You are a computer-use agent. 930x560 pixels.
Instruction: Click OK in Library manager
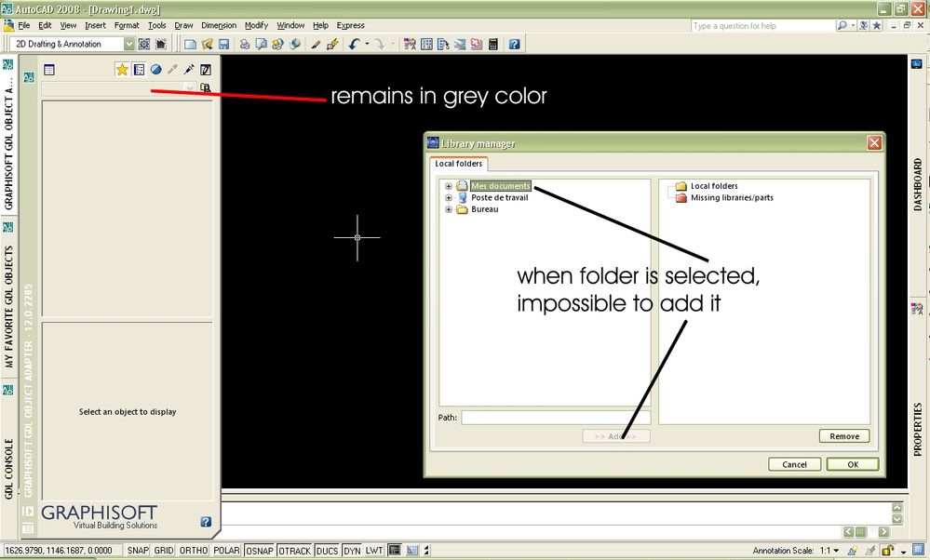pos(853,464)
